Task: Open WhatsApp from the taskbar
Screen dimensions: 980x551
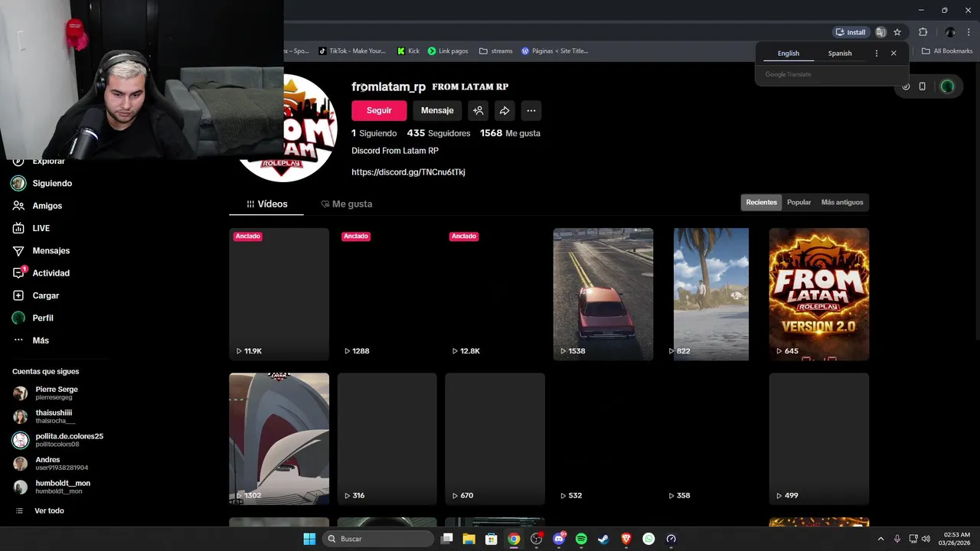Action: (x=648, y=539)
